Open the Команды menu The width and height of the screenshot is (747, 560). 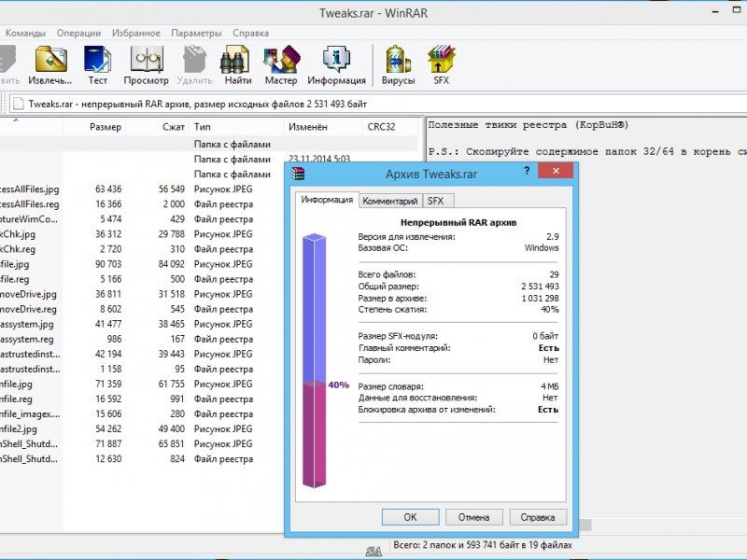(x=25, y=33)
